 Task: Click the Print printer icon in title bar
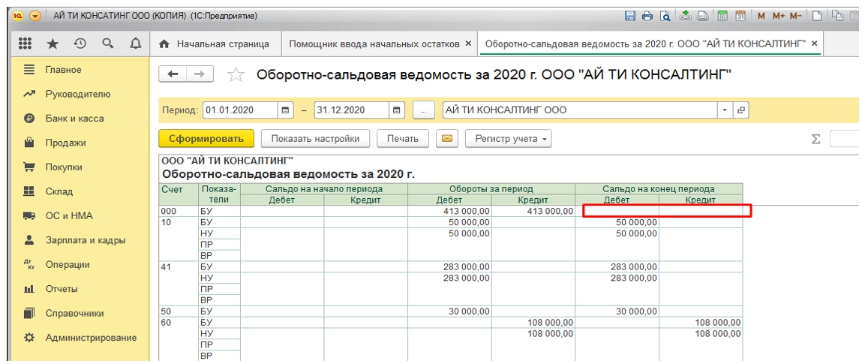(647, 16)
